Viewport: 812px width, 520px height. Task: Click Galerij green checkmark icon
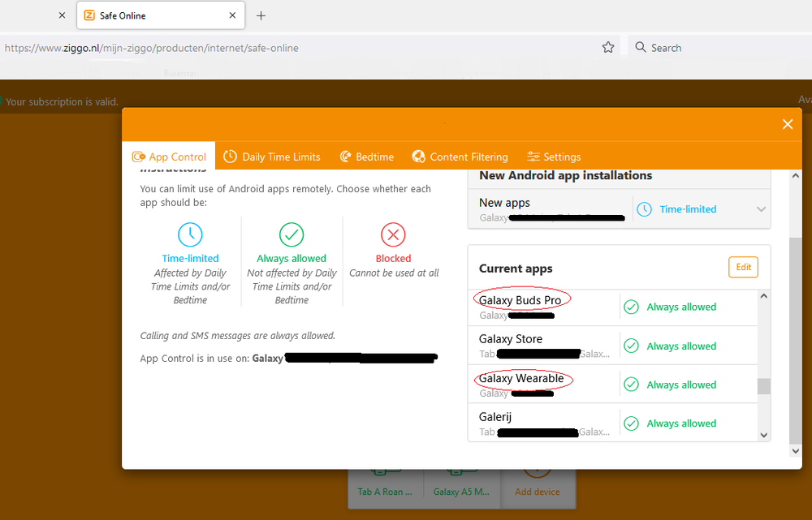pyautogui.click(x=631, y=423)
